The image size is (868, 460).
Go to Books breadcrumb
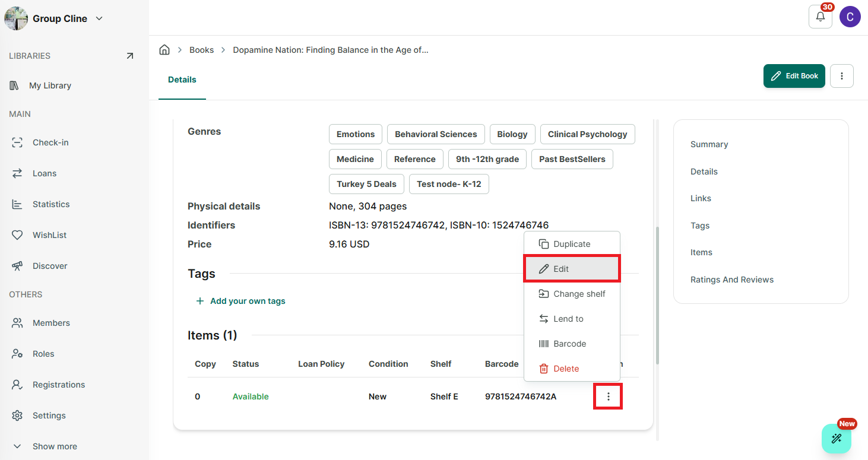(x=201, y=50)
